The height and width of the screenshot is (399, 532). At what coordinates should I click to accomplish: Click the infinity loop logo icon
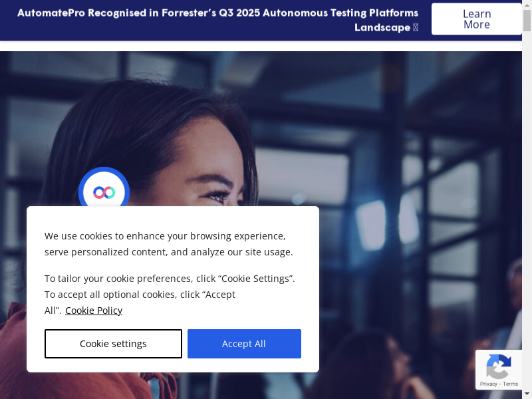pyautogui.click(x=104, y=192)
